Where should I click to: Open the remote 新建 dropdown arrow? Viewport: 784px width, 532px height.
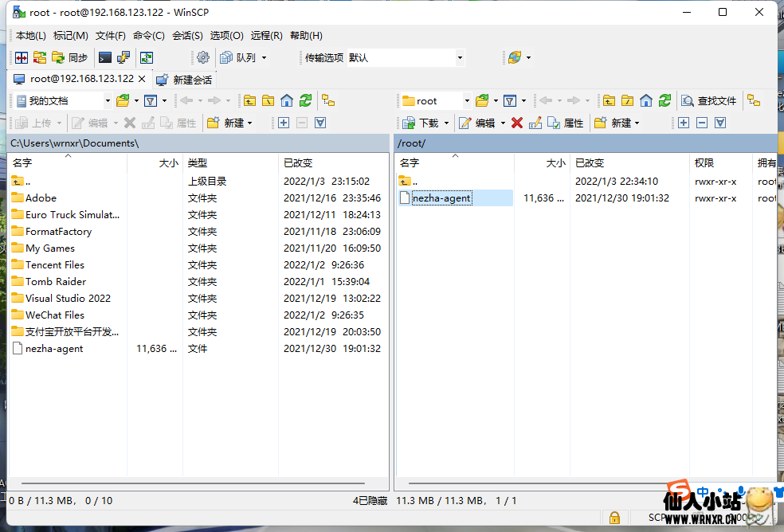pyautogui.click(x=637, y=123)
